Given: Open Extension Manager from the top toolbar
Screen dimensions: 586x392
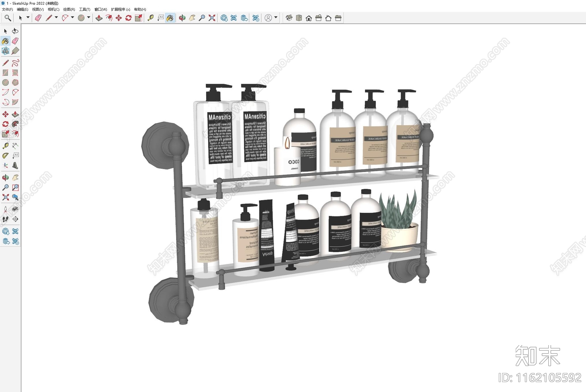Looking at the screenshot, I should pyautogui.click(x=256, y=18).
